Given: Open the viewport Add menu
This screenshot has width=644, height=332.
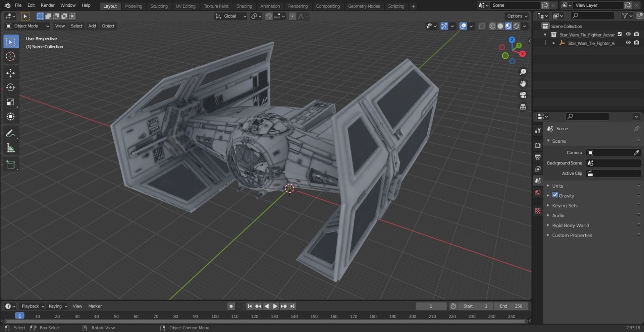Looking at the screenshot, I should click(92, 26).
